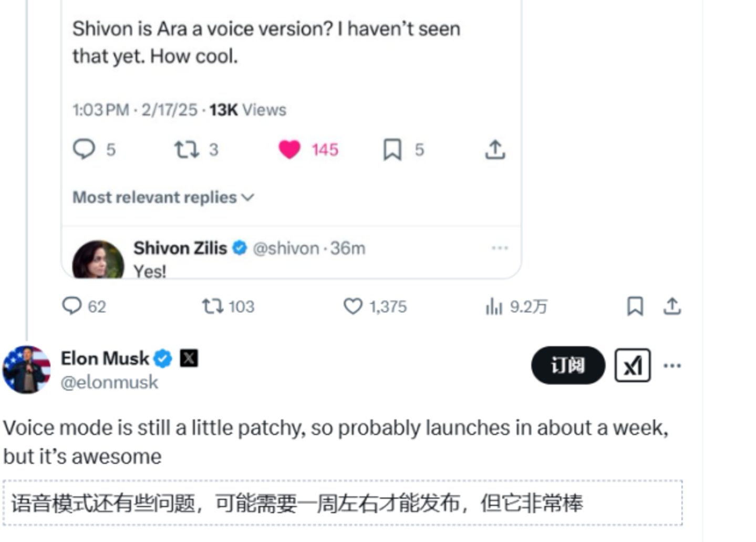Open Shivon Zilis profile picture

tap(98, 260)
